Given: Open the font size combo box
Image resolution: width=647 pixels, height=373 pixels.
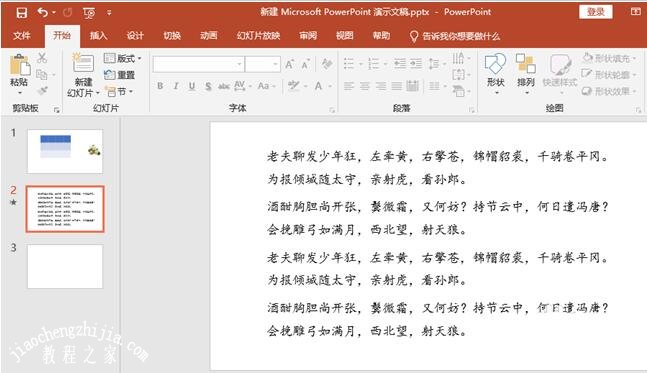Looking at the screenshot, I should (x=263, y=64).
